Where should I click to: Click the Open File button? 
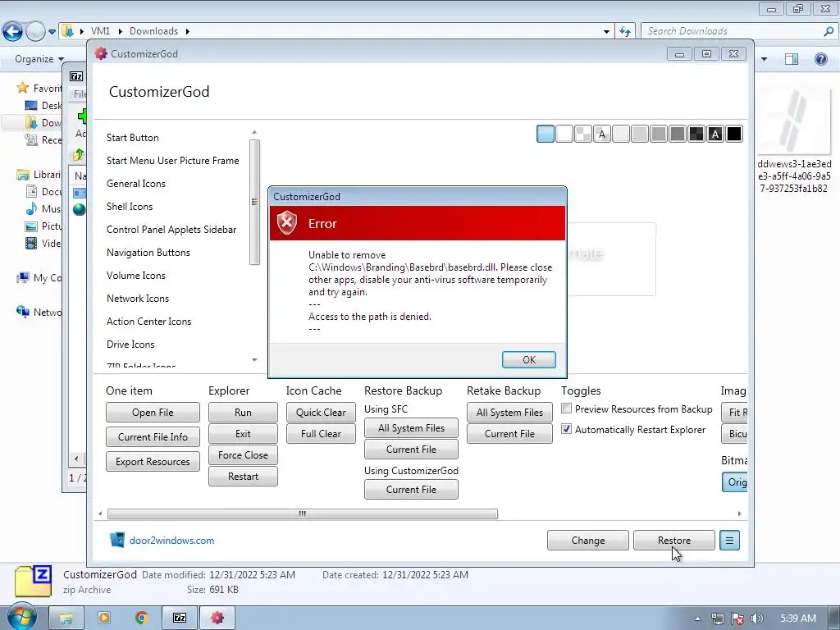click(153, 413)
